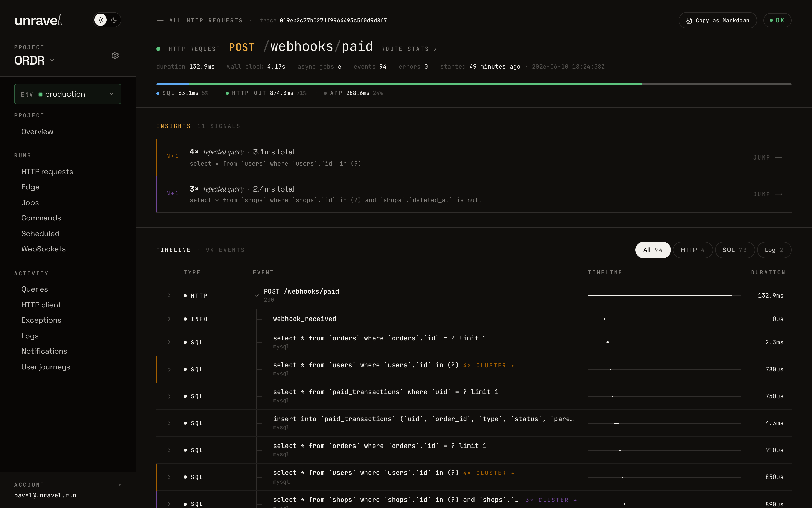Open the 780µs row 4× CLUSTER badge
The width and height of the screenshot is (812, 508).
coord(488,366)
